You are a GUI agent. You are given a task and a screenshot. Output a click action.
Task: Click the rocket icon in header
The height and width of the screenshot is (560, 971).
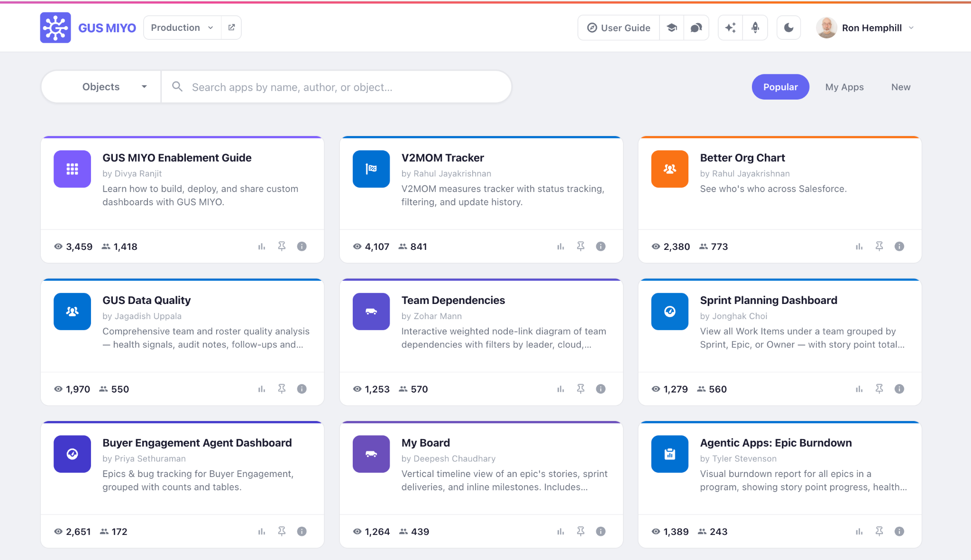[x=755, y=28]
